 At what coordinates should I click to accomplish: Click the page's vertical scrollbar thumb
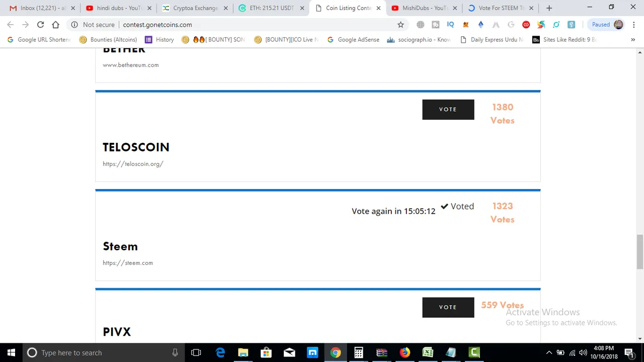tap(640, 252)
